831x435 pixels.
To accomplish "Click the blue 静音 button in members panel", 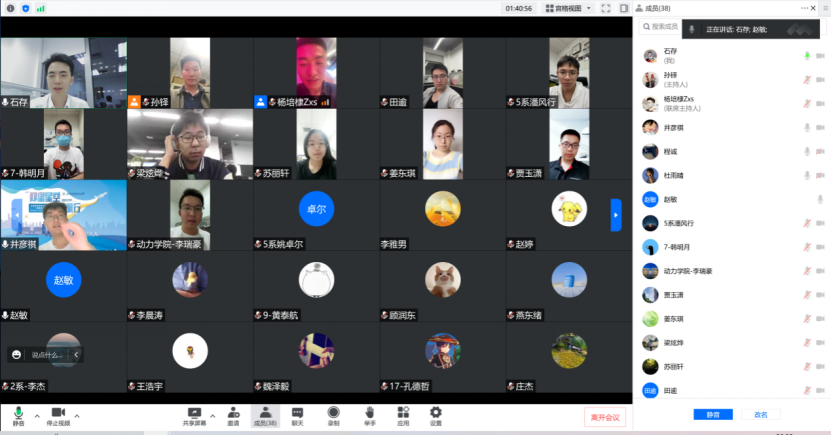I will coord(713,414).
